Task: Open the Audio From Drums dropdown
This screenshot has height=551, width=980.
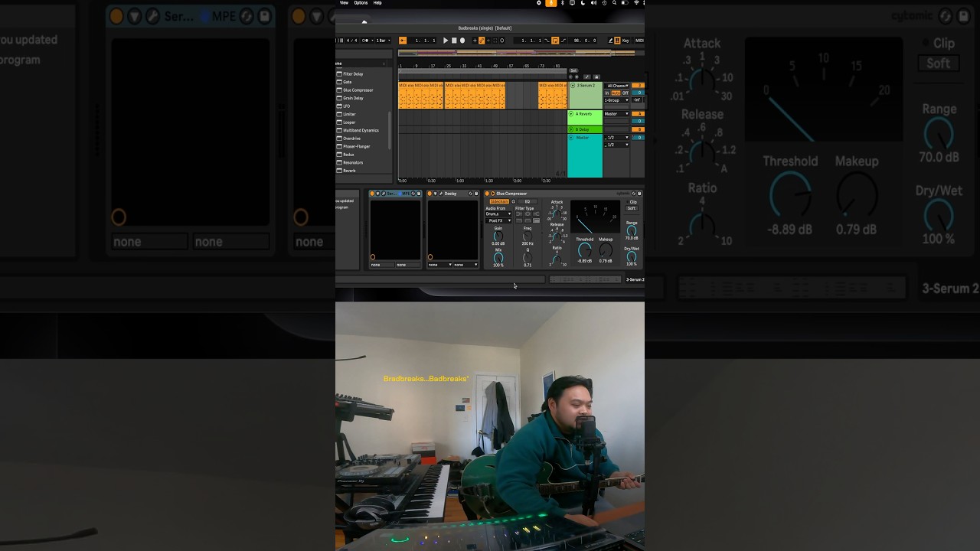Action: [x=498, y=214]
